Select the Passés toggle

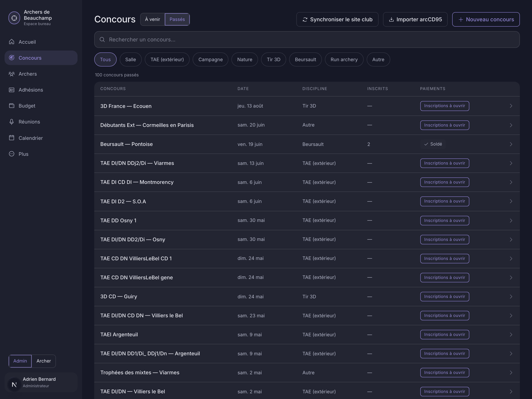[177, 20]
